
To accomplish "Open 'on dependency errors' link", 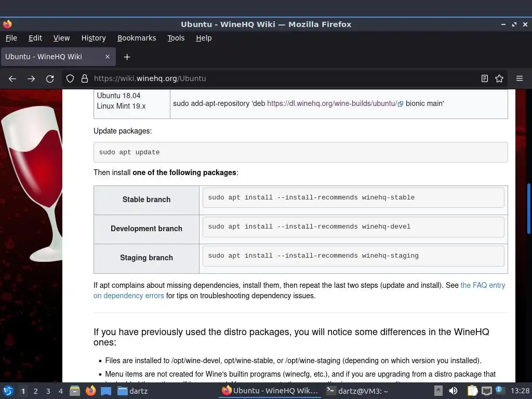I will pyautogui.click(x=129, y=296).
